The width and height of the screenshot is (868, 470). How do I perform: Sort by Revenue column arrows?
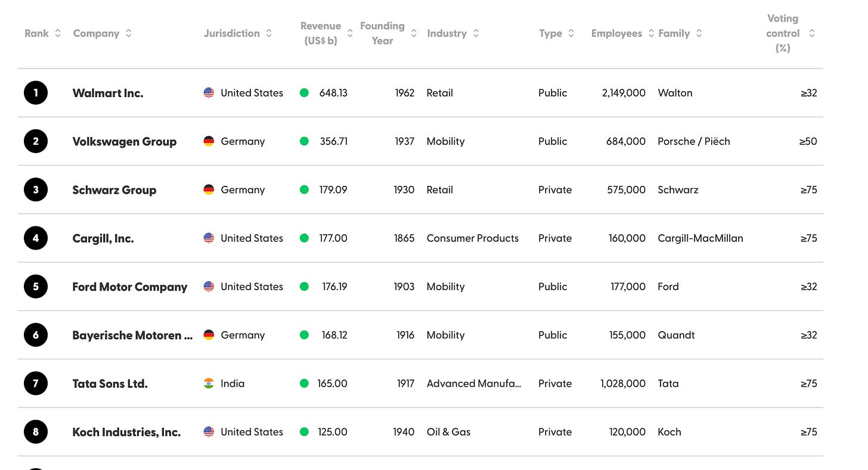350,33
